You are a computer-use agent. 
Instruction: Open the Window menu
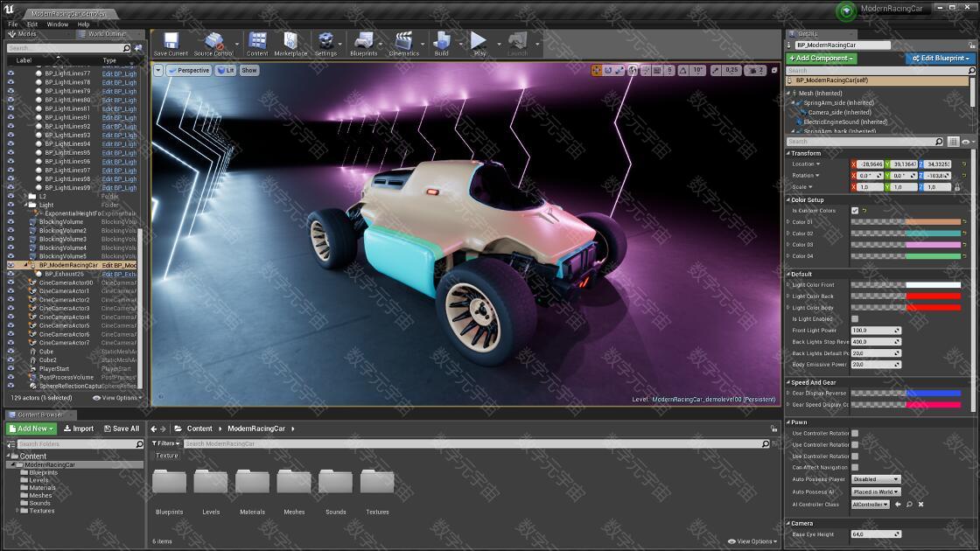(x=58, y=24)
